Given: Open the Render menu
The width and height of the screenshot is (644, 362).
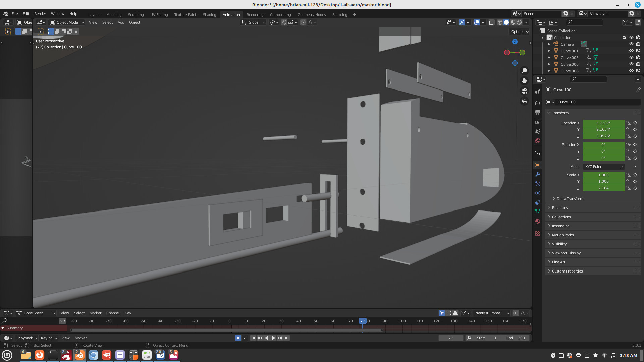Looking at the screenshot, I should click(x=40, y=14).
